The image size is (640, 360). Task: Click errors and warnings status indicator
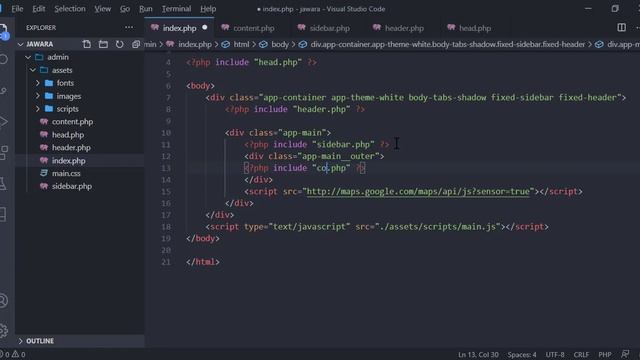click(x=13, y=354)
